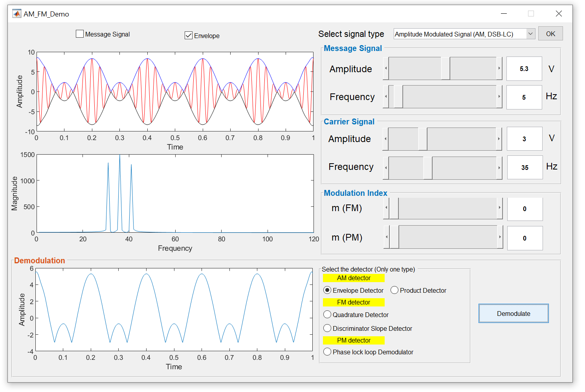Select the Product Detector radio button
585x392 pixels.
click(x=394, y=290)
